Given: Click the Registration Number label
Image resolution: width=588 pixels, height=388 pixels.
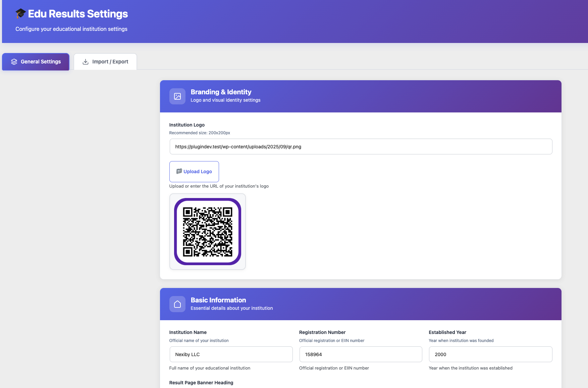Looking at the screenshot, I should (x=322, y=332).
